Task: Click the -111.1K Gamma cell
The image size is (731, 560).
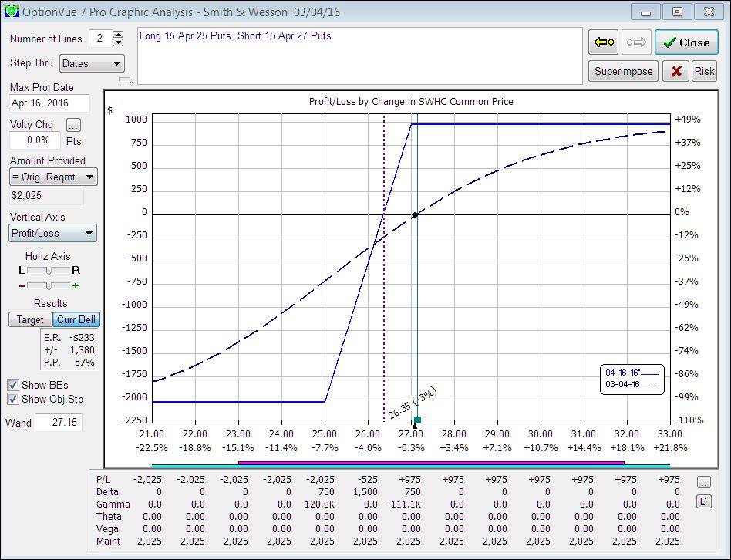Action: [x=404, y=504]
